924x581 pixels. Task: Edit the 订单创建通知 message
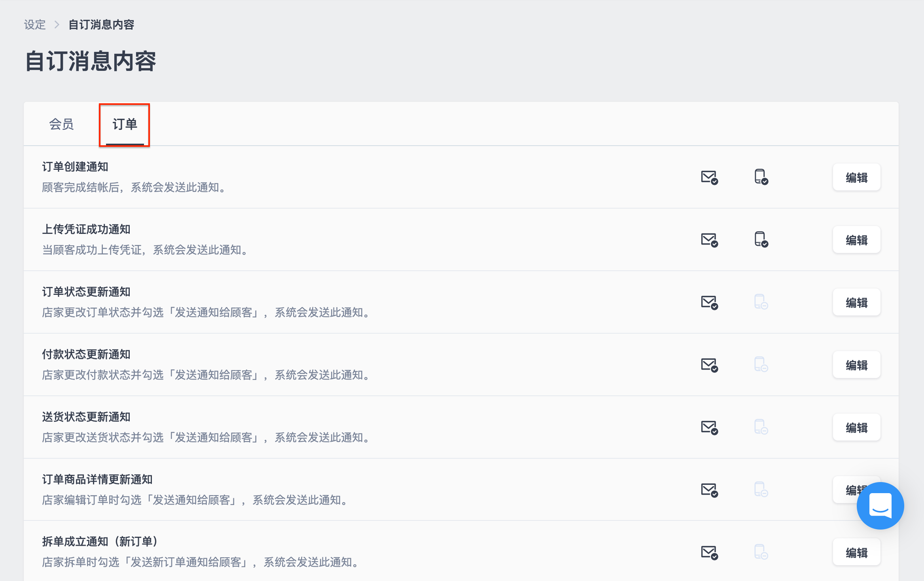857,178
